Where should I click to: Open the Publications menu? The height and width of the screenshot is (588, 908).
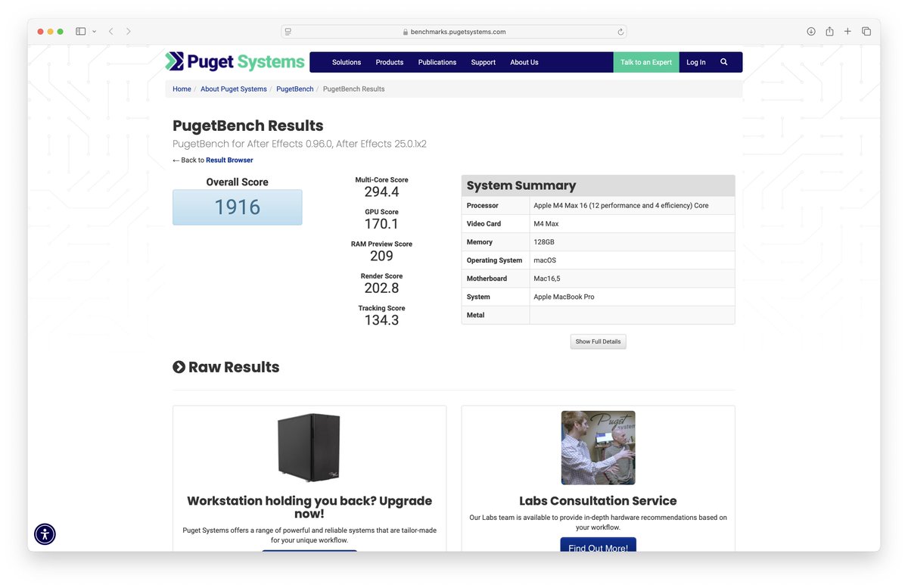coord(437,62)
